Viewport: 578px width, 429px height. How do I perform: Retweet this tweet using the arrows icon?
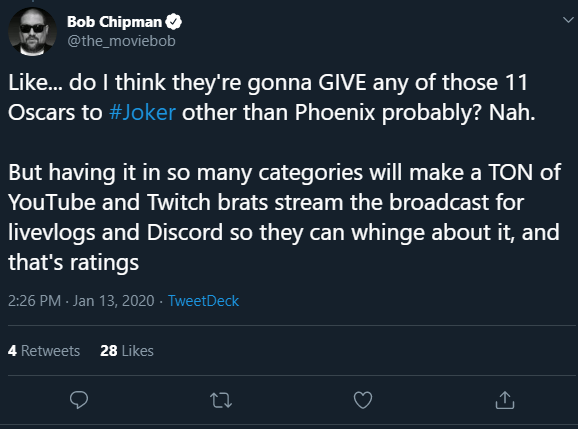click(x=221, y=400)
